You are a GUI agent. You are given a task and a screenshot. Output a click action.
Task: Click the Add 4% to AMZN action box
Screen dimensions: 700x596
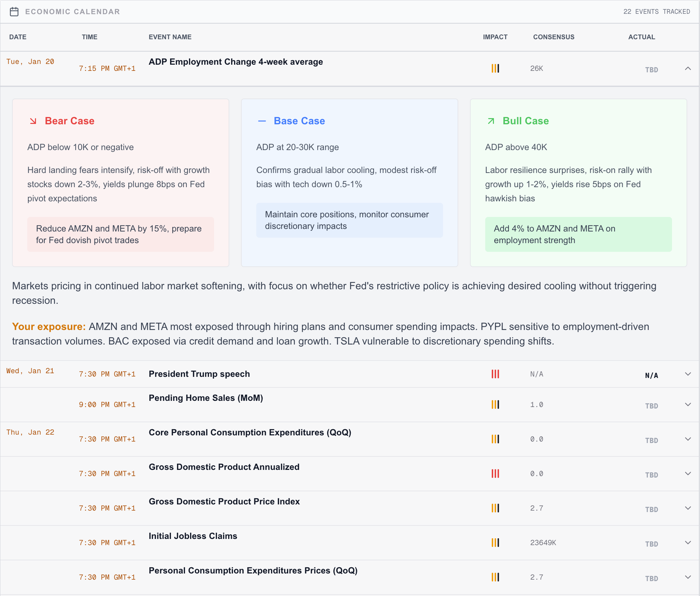[578, 234]
